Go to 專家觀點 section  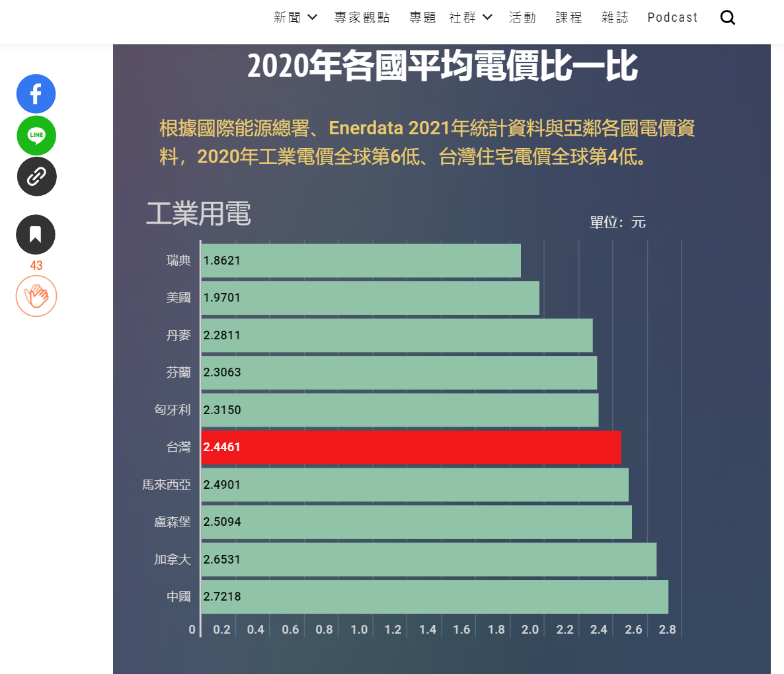(362, 17)
